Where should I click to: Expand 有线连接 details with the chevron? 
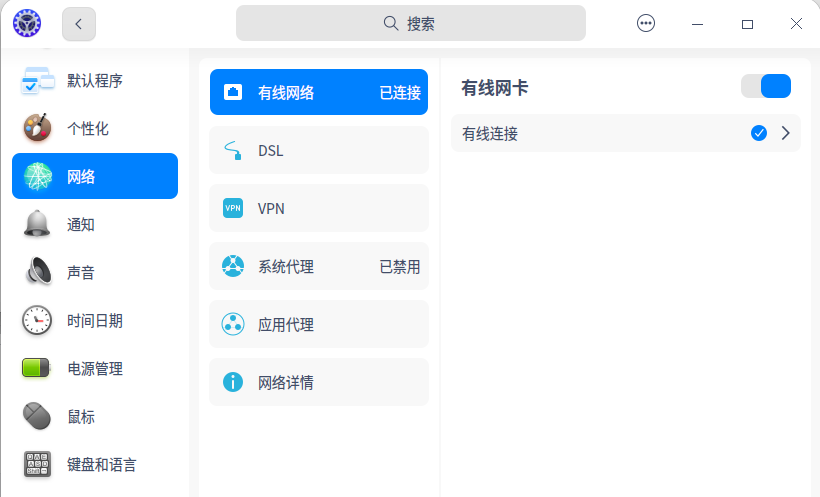point(785,133)
